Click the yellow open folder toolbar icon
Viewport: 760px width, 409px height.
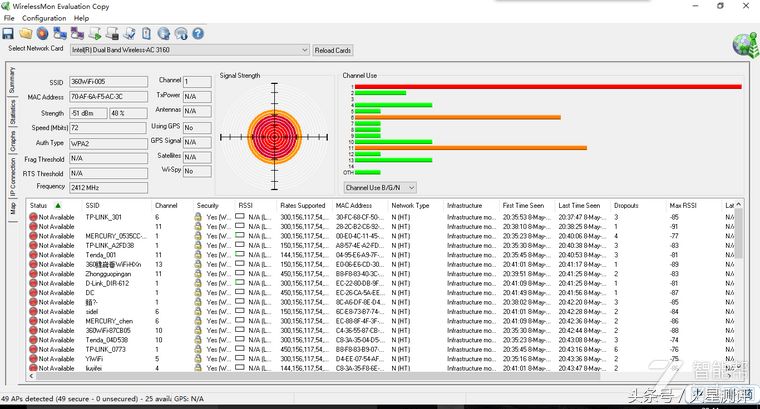(x=26, y=33)
